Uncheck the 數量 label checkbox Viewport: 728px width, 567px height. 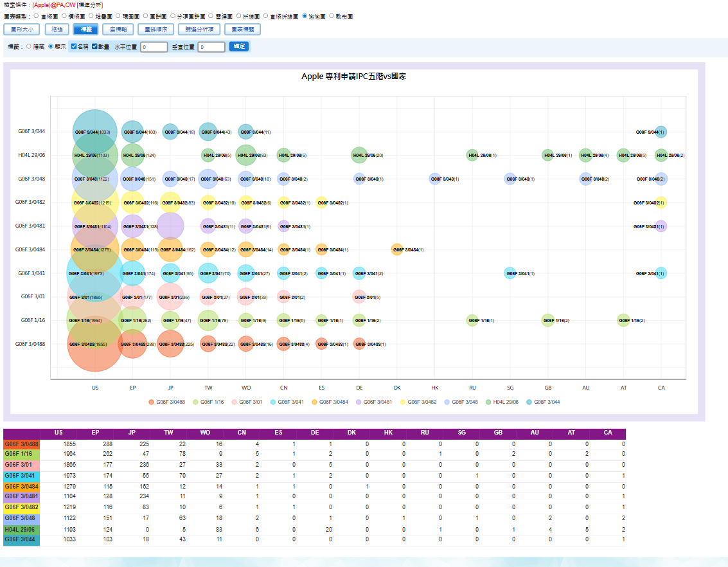[94, 46]
